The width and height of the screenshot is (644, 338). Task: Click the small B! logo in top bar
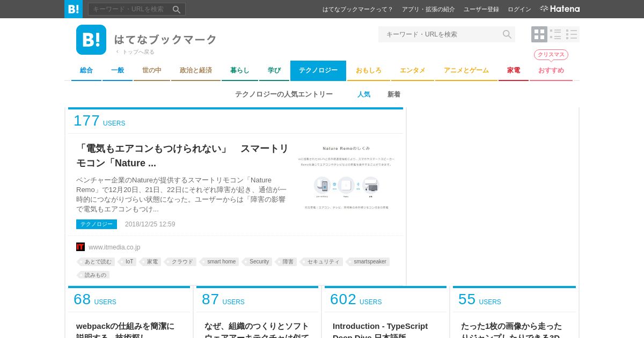tap(74, 9)
